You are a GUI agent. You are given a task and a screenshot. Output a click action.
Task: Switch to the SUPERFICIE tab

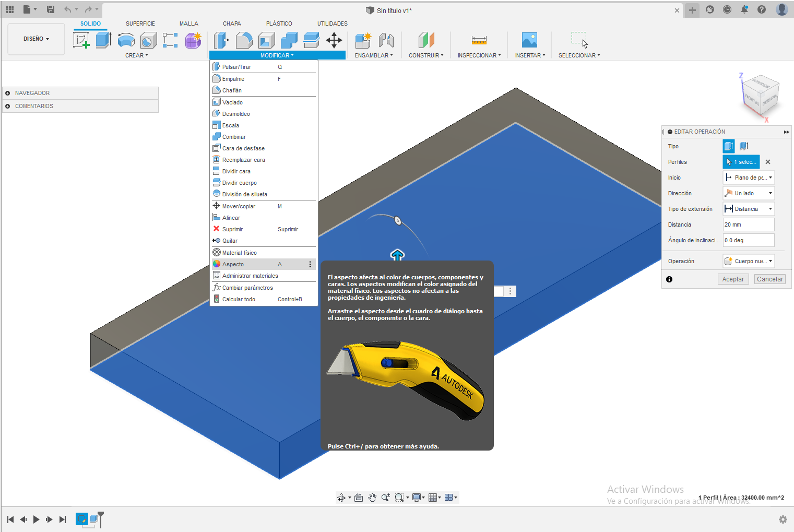coord(140,23)
